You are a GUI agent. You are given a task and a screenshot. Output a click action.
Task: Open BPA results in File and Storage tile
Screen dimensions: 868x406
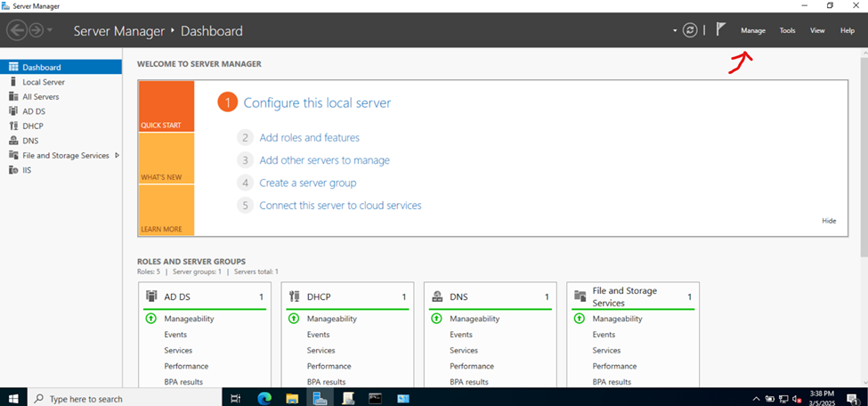pos(612,382)
